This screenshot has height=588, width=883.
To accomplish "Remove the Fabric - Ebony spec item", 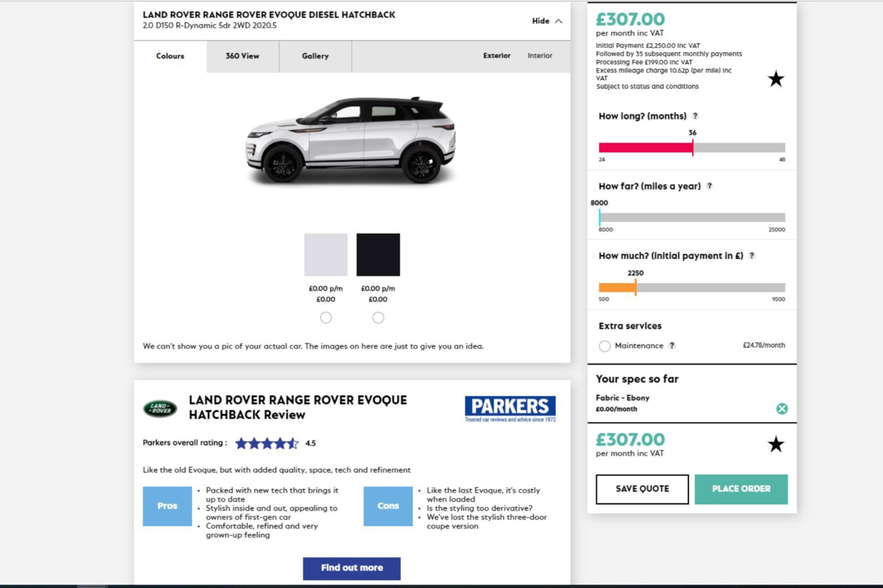I will (x=782, y=409).
